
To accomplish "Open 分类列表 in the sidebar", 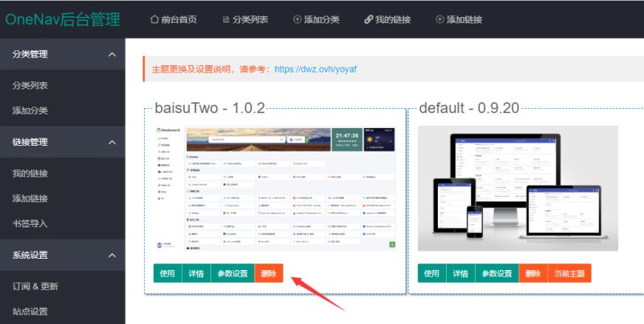I will [x=30, y=85].
